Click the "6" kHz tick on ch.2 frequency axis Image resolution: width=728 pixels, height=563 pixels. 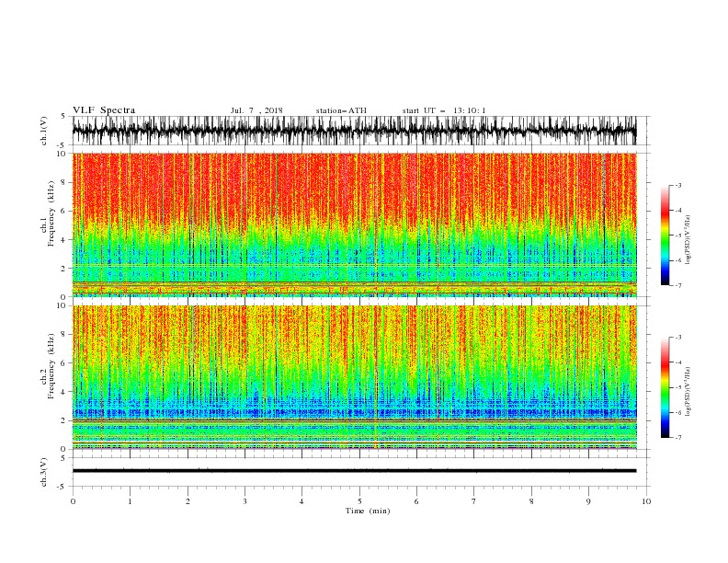pos(63,362)
